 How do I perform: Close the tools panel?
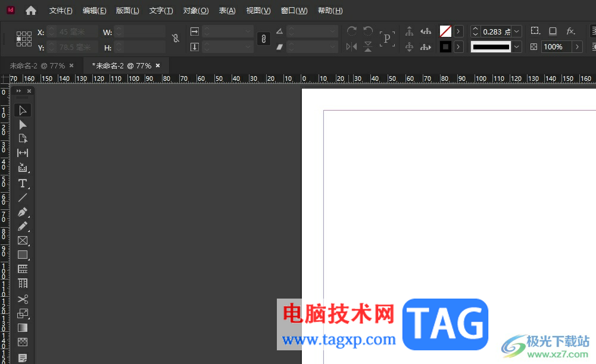29,91
